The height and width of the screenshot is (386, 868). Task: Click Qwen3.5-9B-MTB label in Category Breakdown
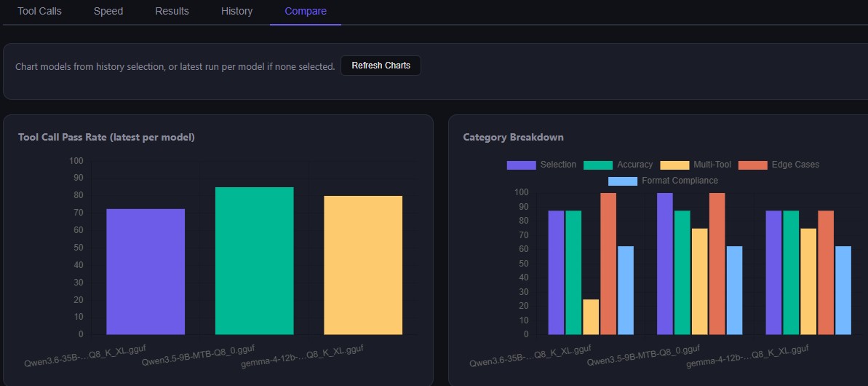pyautogui.click(x=643, y=355)
